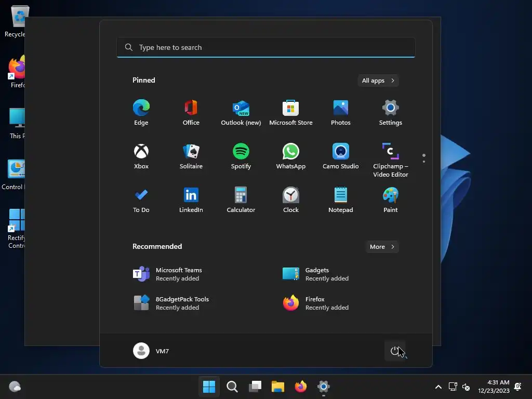Launch Spotify from the Start menu
This screenshot has width=532, height=399.
coord(241,156)
